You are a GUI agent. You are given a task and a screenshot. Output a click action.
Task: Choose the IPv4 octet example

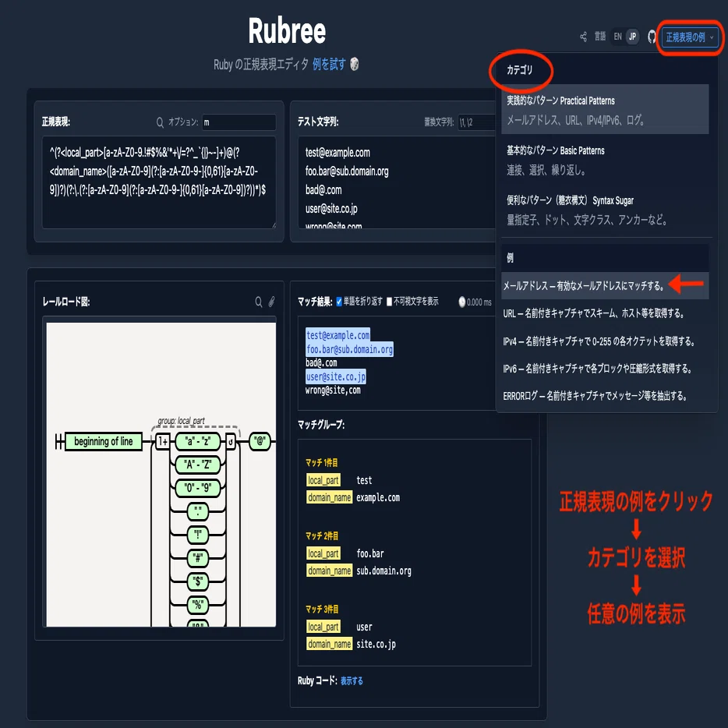pos(605,341)
